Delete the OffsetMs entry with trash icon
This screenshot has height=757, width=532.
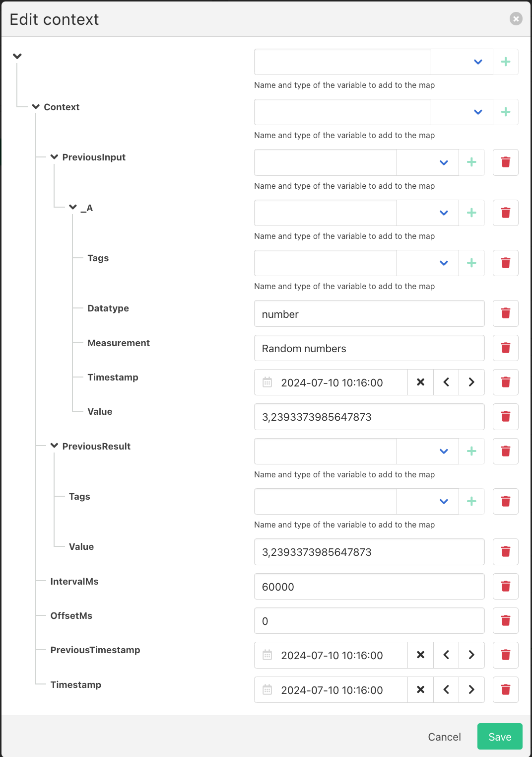[506, 620]
